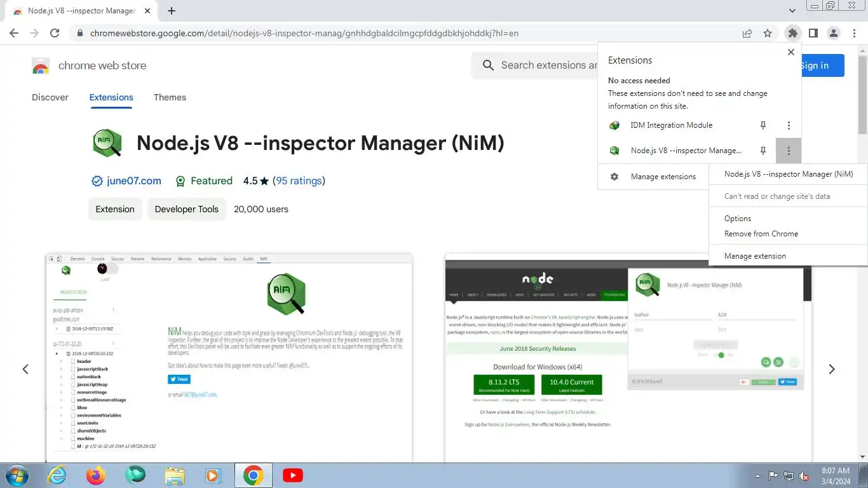Select Node.js V8 --inspector Manager (NiM) menu entry
Viewport: 868px width, 488px height.
coord(789,174)
